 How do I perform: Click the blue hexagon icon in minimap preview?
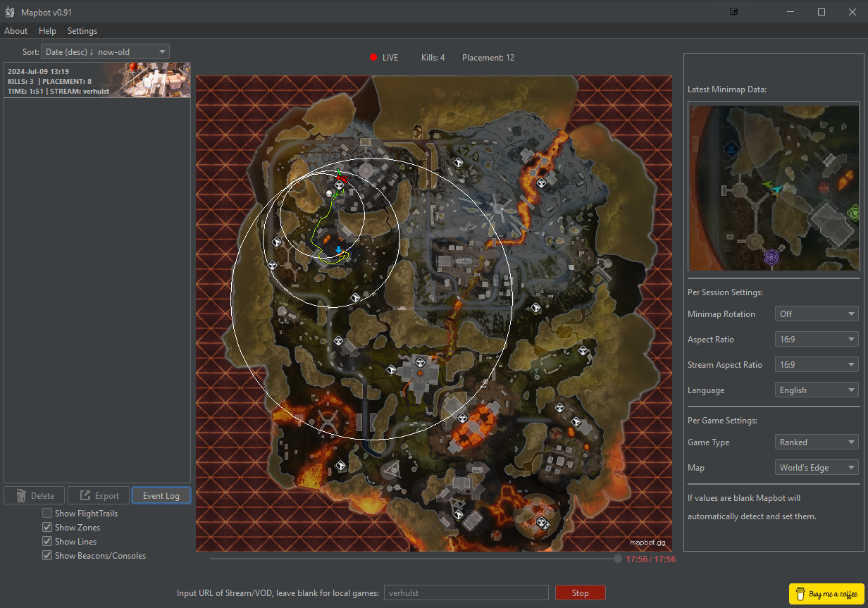click(x=731, y=149)
